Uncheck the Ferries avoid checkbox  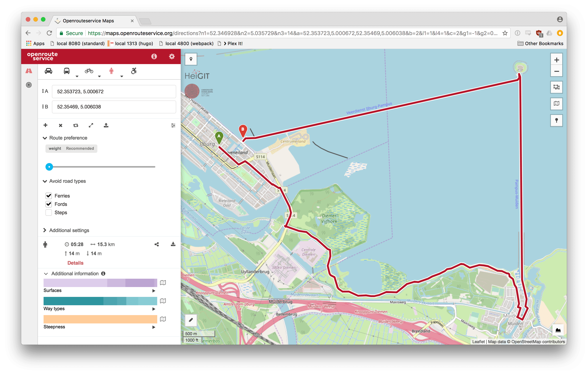(x=49, y=196)
